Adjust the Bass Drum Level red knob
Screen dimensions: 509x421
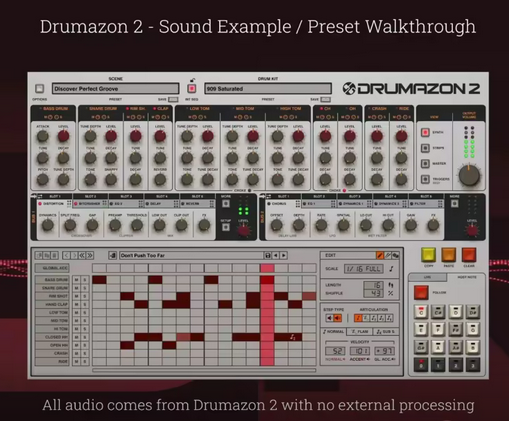pos(63,136)
